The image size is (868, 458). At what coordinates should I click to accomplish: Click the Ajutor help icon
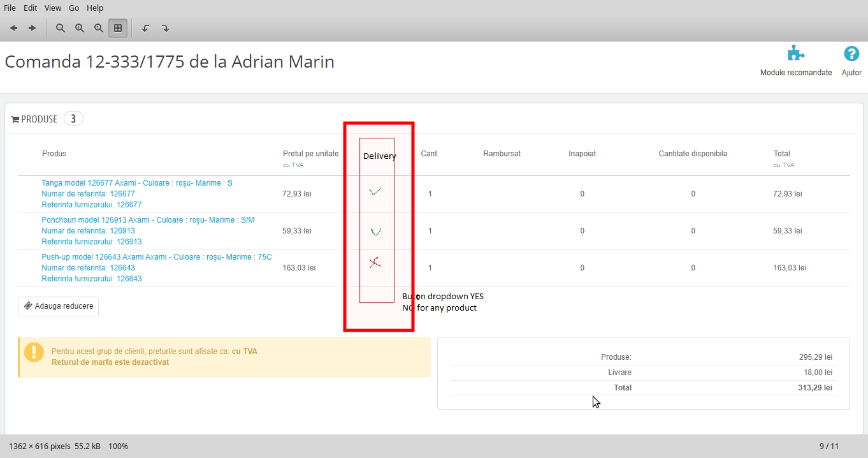851,54
